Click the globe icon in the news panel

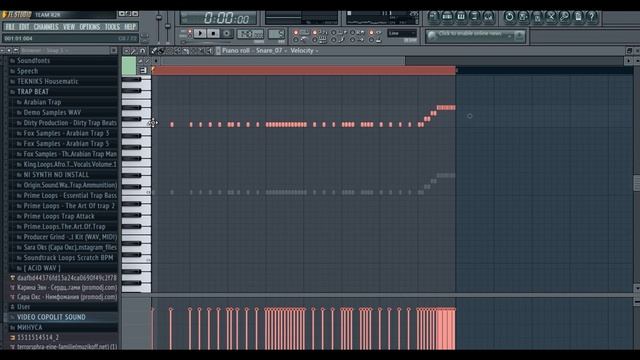[432, 36]
